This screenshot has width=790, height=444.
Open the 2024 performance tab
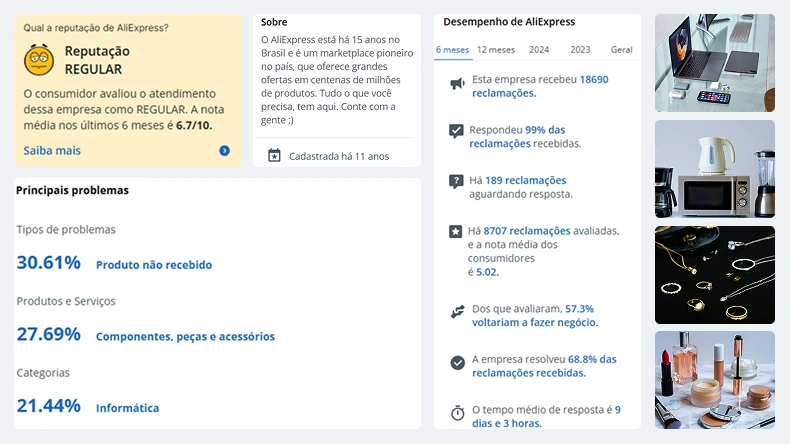click(539, 50)
